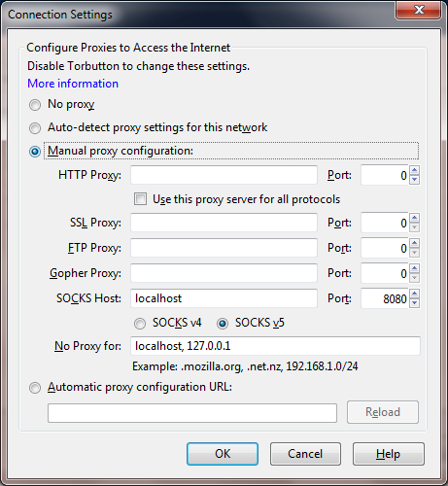Choose Auto-detect proxy settings for this network
The height and width of the screenshot is (486, 448).
[35, 128]
